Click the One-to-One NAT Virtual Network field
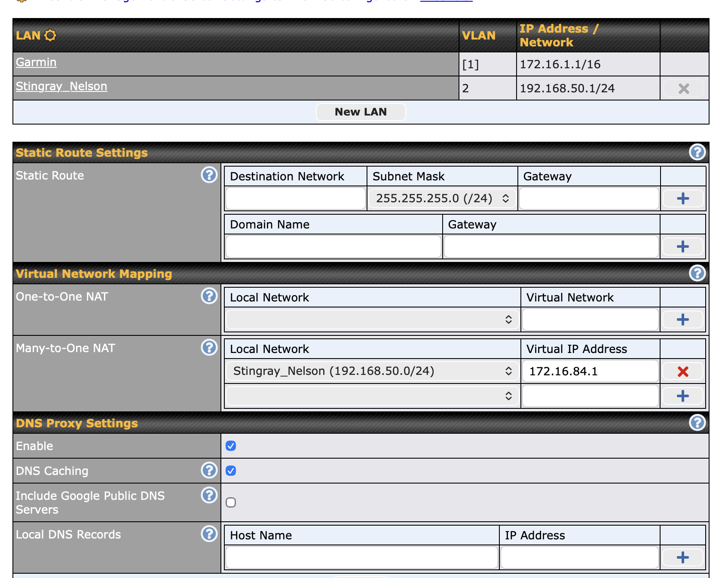Image resolution: width=728 pixels, height=578 pixels. pyautogui.click(x=590, y=319)
